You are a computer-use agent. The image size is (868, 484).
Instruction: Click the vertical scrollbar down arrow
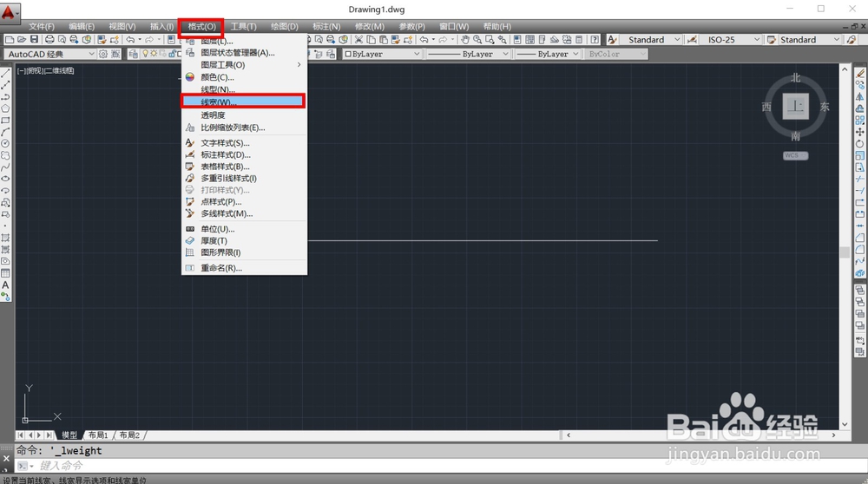(x=845, y=425)
